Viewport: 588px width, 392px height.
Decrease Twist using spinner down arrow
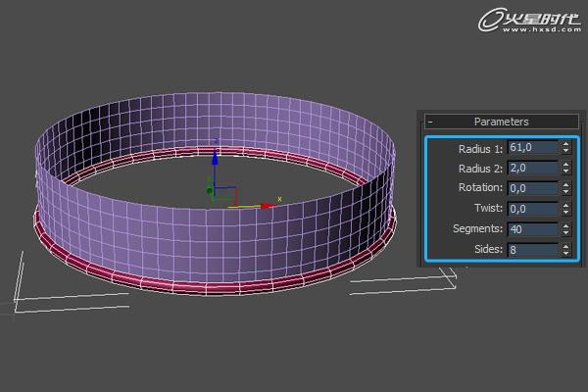[565, 213]
